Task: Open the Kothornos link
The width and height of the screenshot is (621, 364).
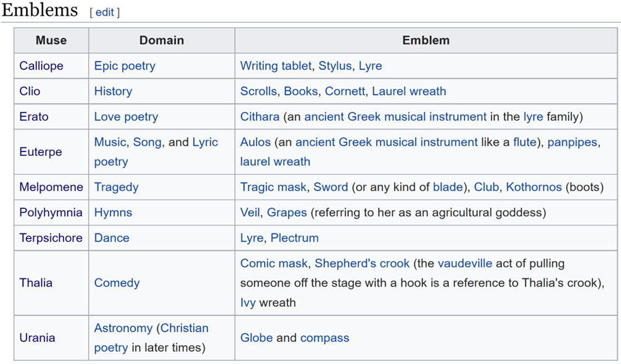Action: pos(533,187)
